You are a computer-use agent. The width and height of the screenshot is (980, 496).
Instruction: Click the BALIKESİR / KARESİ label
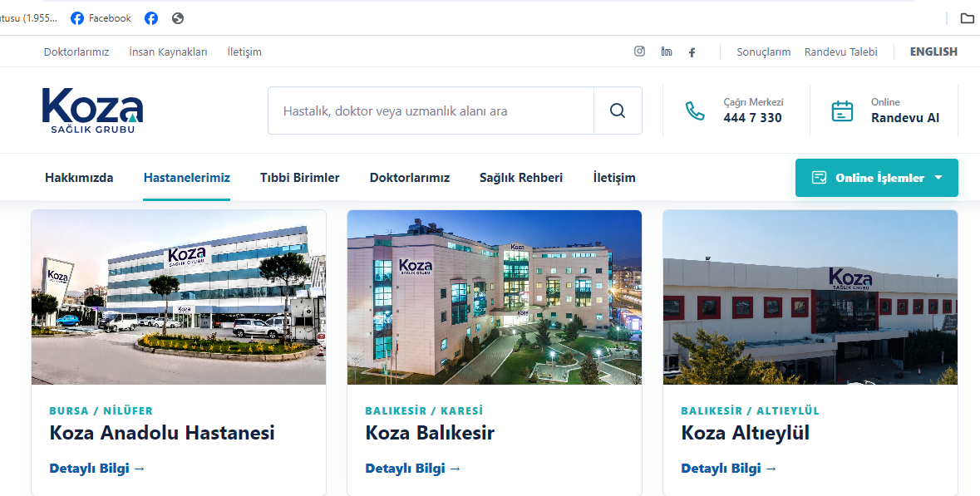tap(424, 410)
